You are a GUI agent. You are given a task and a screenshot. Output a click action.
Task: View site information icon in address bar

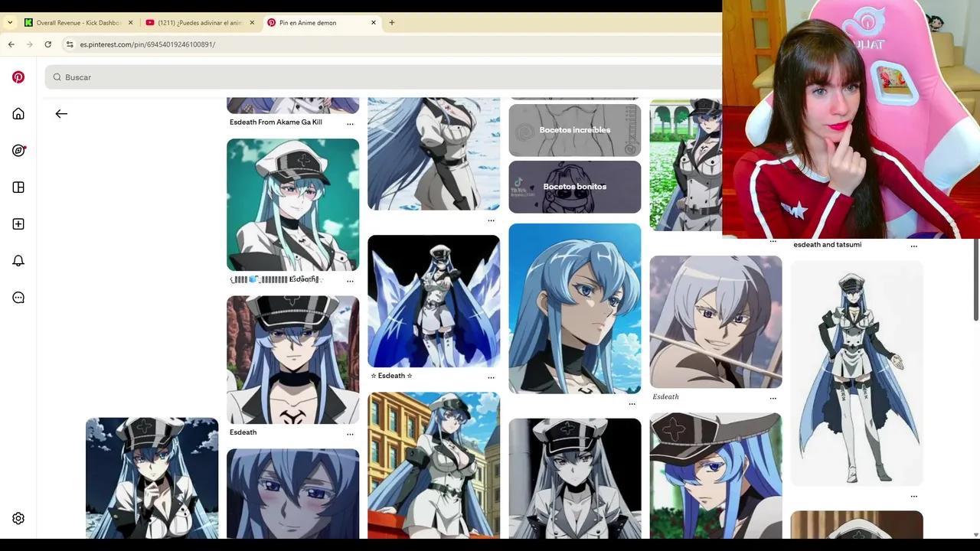[70, 44]
